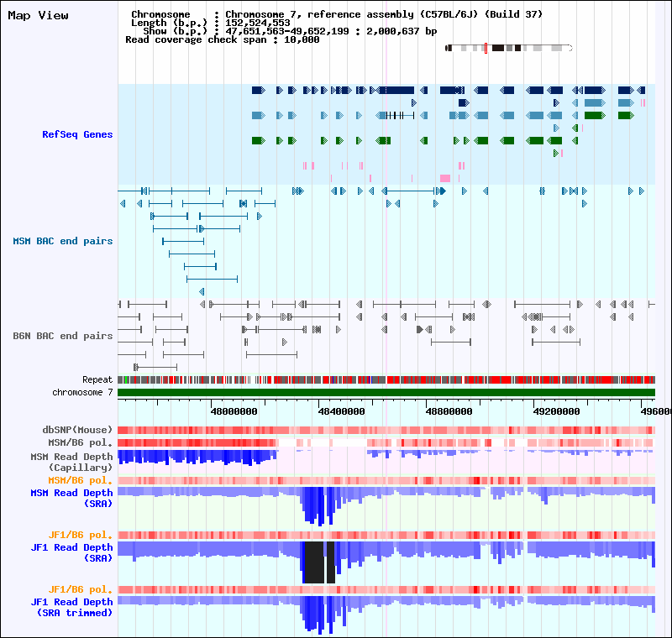The height and width of the screenshot is (638, 672).
Task: Open JF1 Read Depth (SRA trimmed) link
Action: (71, 607)
